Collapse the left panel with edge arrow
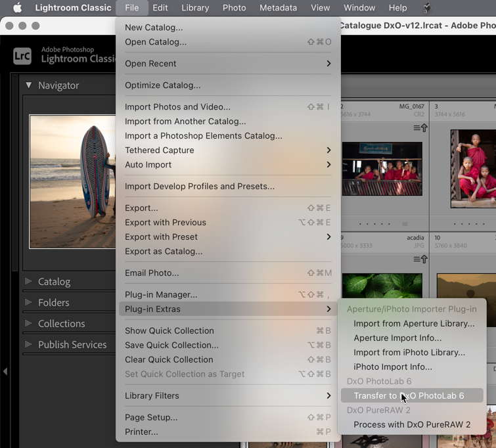496x448 pixels. pos(5,371)
